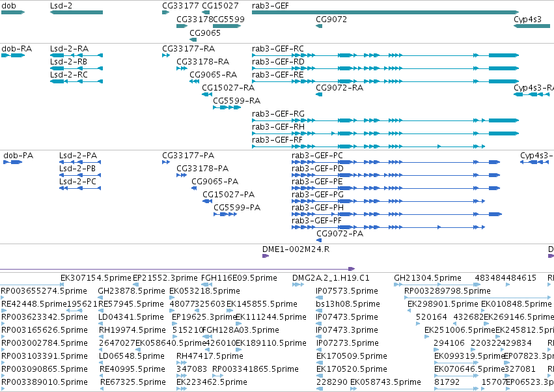Click the RP003341865.5prime EST label

point(255,369)
